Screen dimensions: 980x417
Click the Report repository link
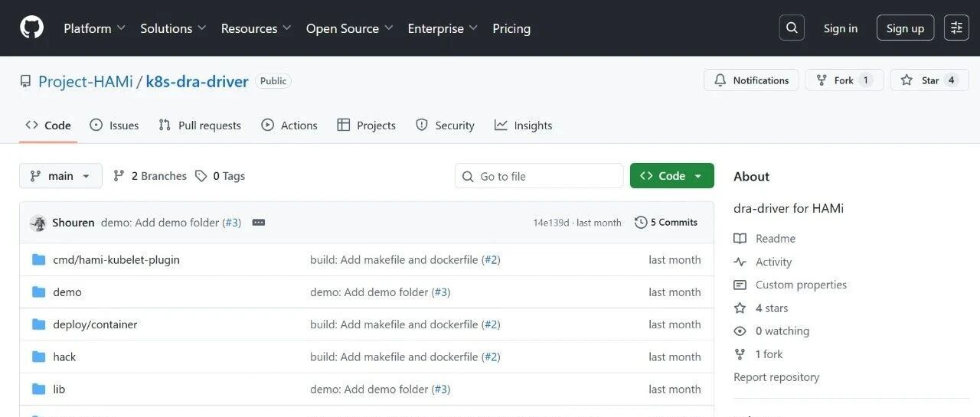(x=776, y=376)
